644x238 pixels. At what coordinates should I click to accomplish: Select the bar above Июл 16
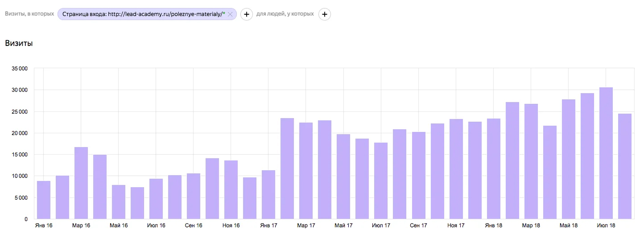pos(156,199)
